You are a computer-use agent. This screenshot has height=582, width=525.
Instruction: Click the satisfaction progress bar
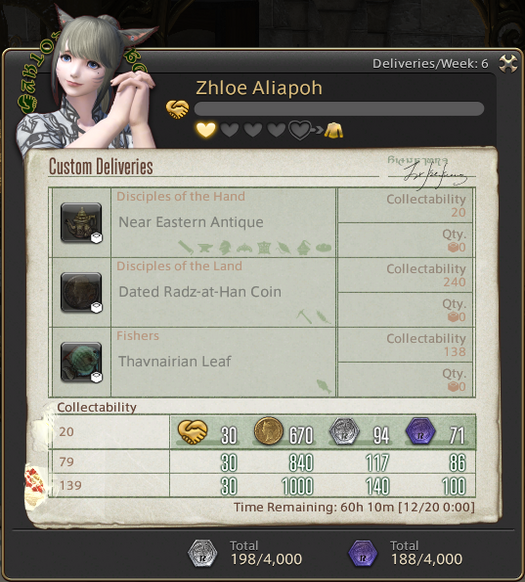click(x=339, y=109)
